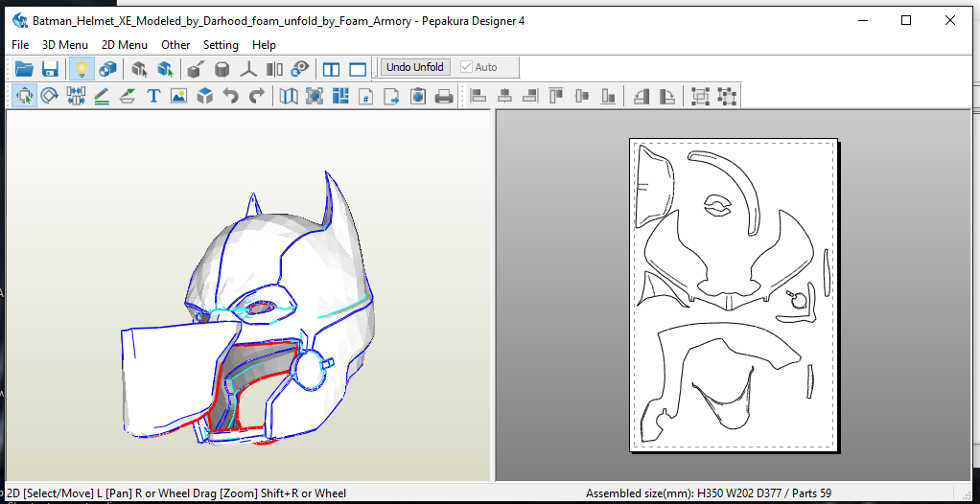Click the rotate clockwise 90 icon

[x=666, y=96]
